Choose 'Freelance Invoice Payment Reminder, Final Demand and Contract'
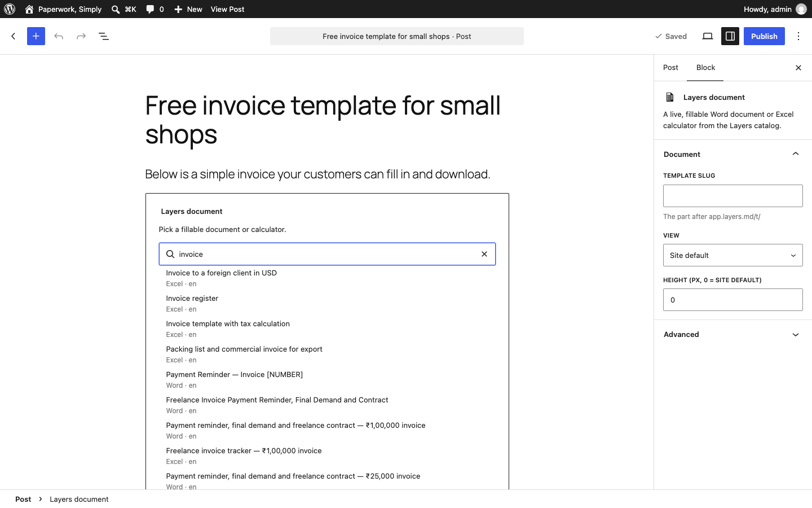This screenshot has height=508, width=812. coord(327,405)
